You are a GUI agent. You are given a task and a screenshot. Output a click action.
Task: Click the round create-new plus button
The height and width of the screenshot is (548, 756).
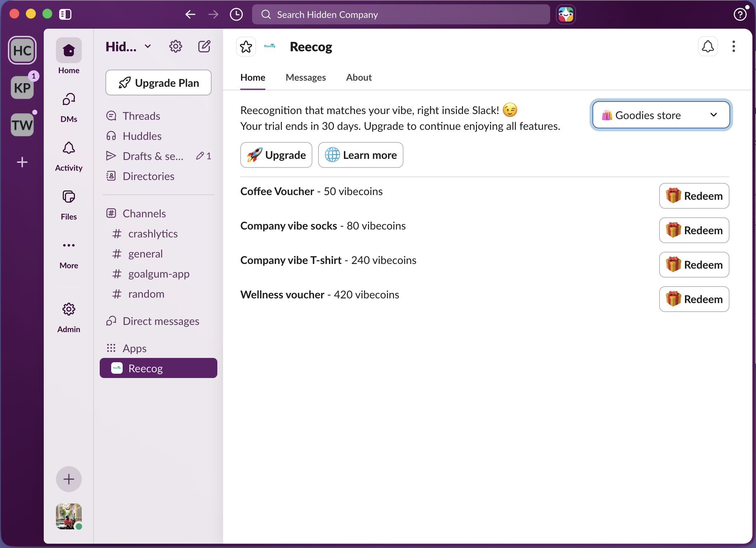click(69, 479)
